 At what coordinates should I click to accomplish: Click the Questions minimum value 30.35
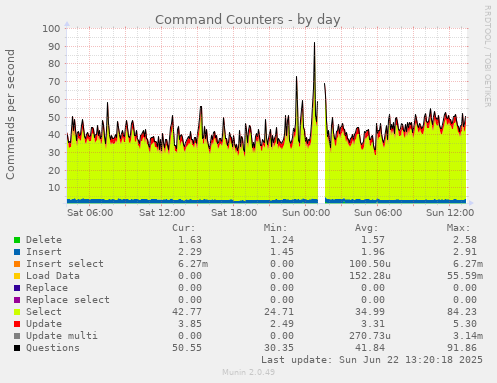[x=279, y=348]
